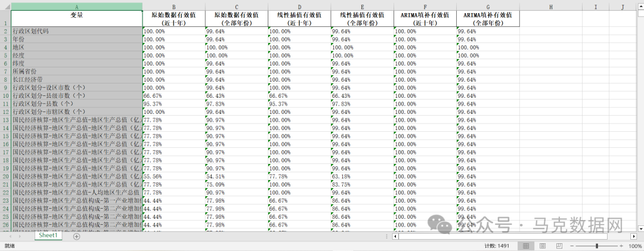Click horizontal scrollbar right arrow
Image resolution: width=644 pixels, height=251 pixels.
pyautogui.click(x=633, y=236)
